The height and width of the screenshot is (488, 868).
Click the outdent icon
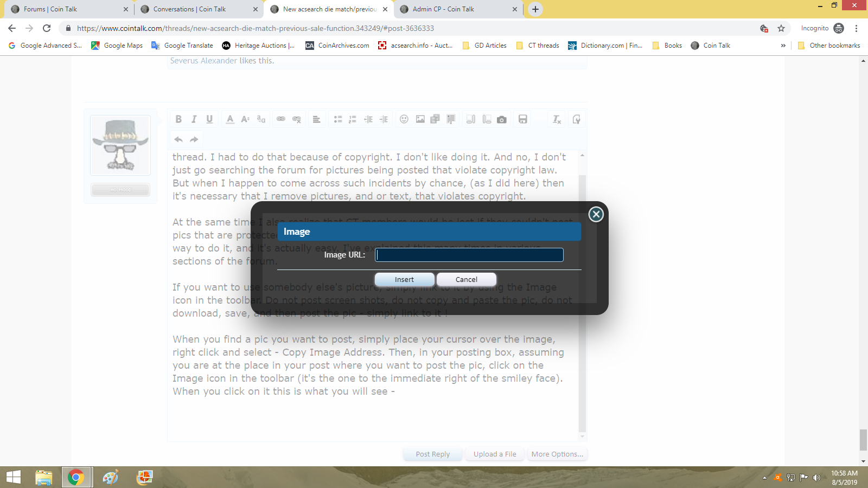(368, 119)
